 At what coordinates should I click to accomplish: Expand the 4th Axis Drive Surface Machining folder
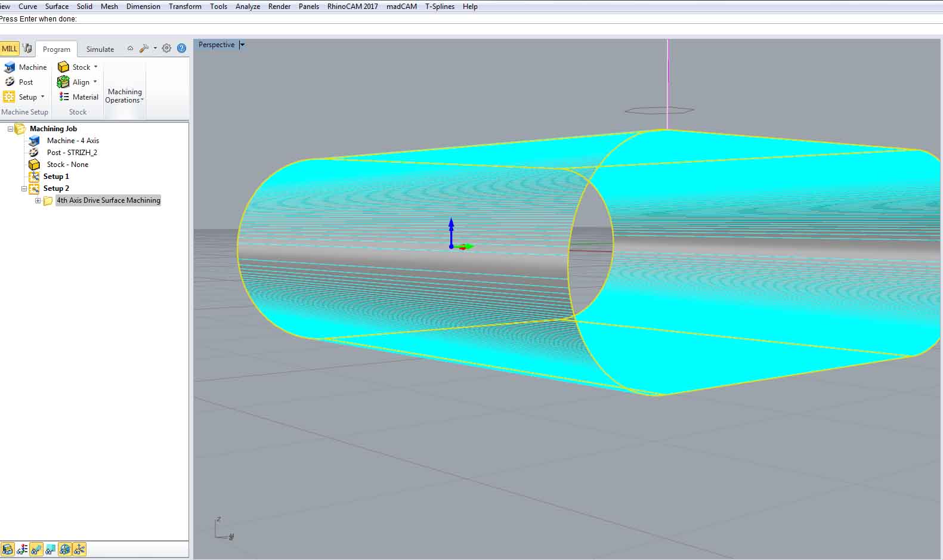point(38,201)
